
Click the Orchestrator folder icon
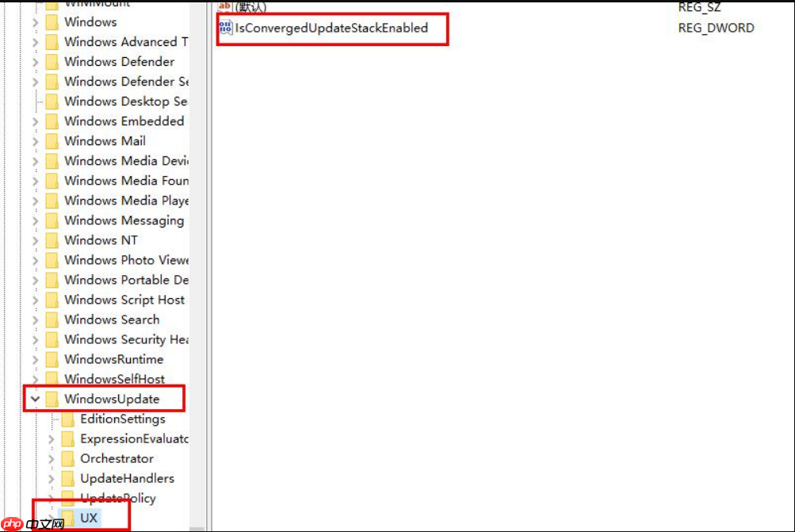[68, 458]
